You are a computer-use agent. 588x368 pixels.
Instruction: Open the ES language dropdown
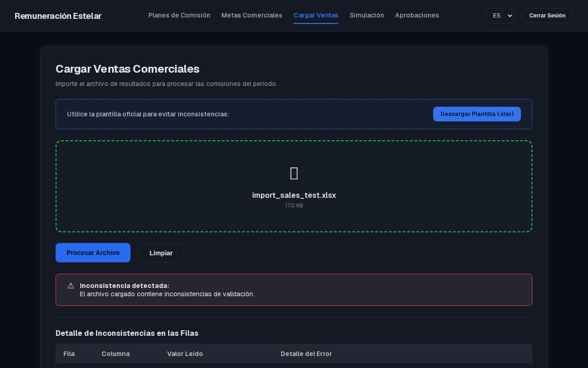pyautogui.click(x=499, y=16)
